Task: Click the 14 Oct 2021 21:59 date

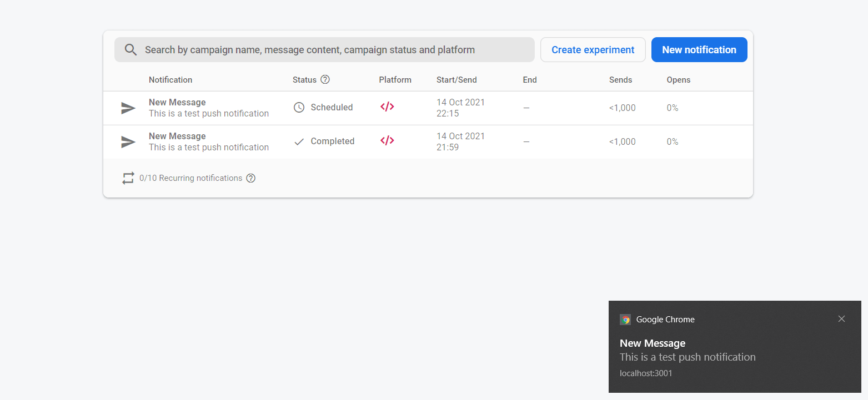Action: click(x=460, y=142)
